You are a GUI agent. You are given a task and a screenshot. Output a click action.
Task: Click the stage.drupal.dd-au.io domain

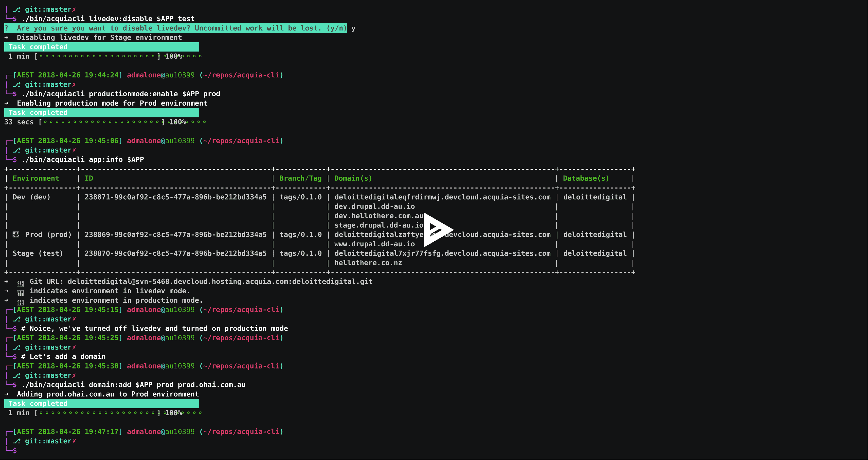pos(379,225)
